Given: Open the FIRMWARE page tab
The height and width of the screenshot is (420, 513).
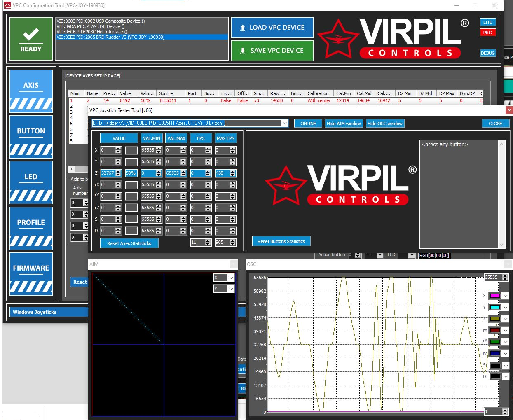Looking at the screenshot, I should 31,274.
